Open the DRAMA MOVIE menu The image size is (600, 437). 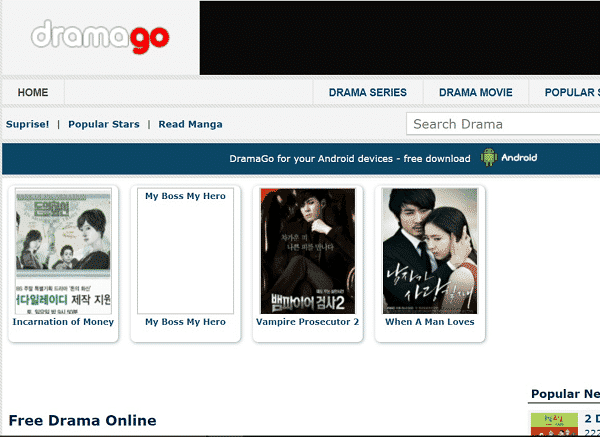pyautogui.click(x=476, y=92)
